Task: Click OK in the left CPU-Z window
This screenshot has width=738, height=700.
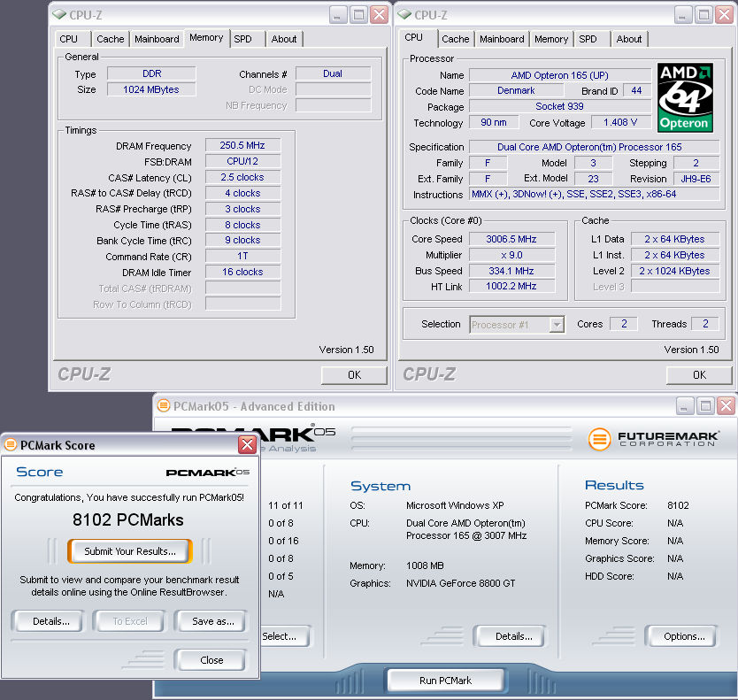Action: (x=354, y=375)
